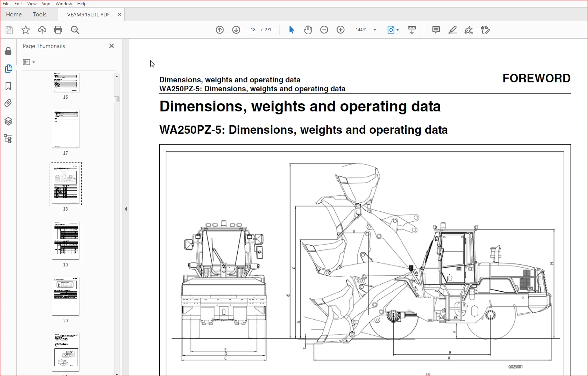Select page 18 thumbnail
The height and width of the screenshot is (376, 588).
[x=66, y=184]
